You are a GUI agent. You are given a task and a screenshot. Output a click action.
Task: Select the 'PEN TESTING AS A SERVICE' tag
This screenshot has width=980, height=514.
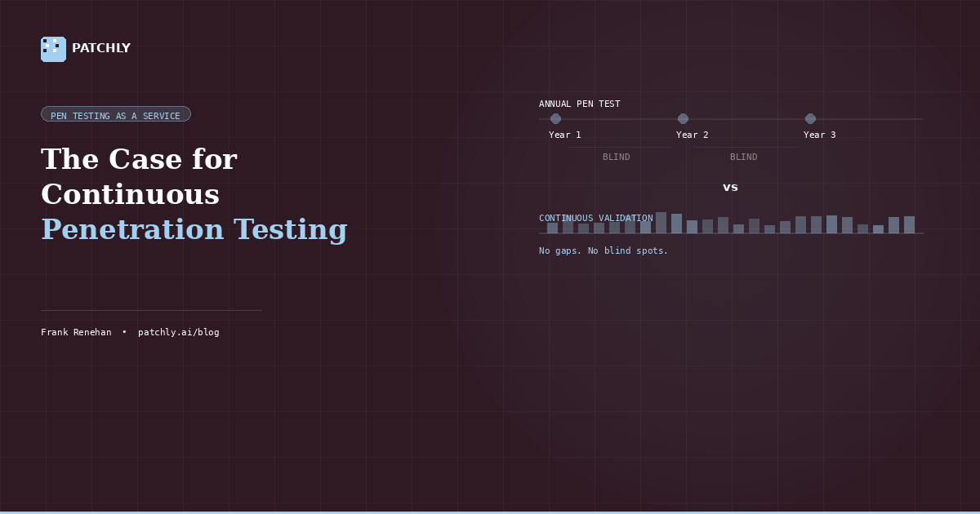click(x=116, y=115)
